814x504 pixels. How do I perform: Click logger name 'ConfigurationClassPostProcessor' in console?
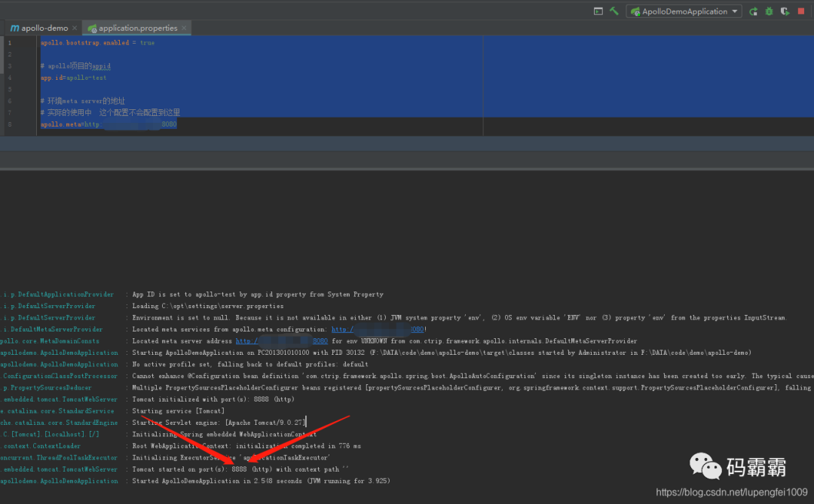(x=60, y=377)
